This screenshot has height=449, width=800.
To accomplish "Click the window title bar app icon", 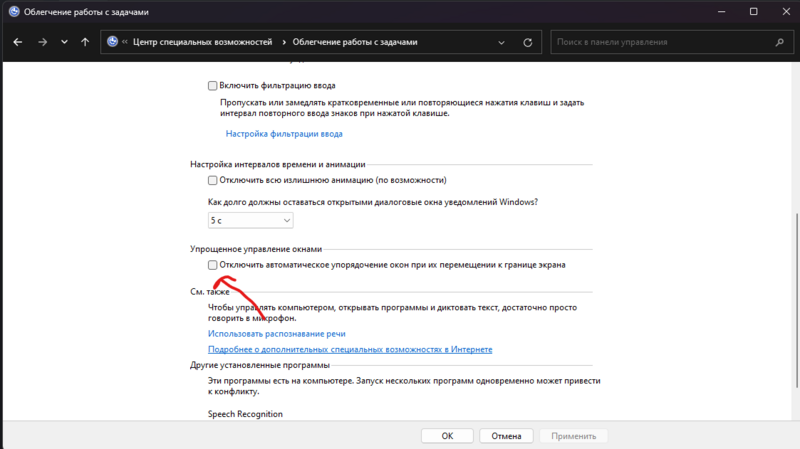I will 14,12.
